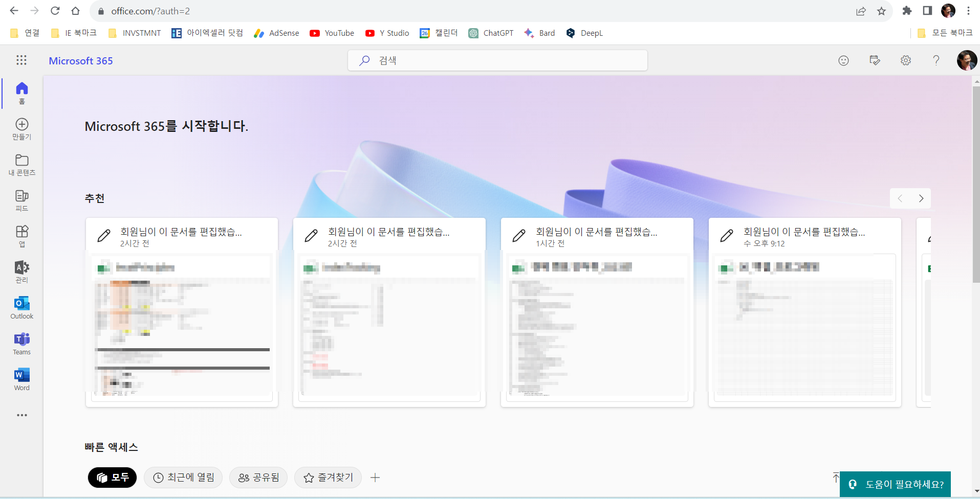Click the search magnifier icon
This screenshot has height=499, width=980.
pos(364,60)
